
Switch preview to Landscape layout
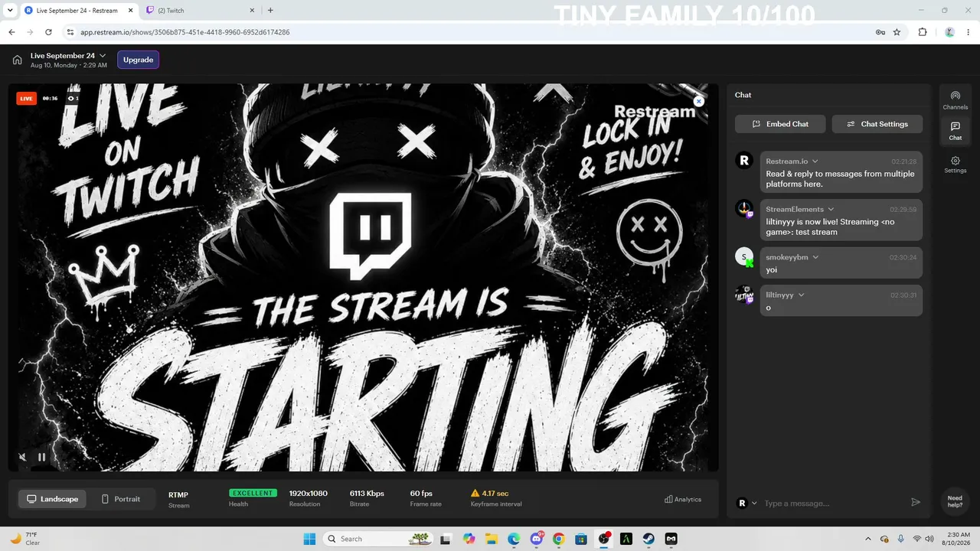pyautogui.click(x=52, y=499)
